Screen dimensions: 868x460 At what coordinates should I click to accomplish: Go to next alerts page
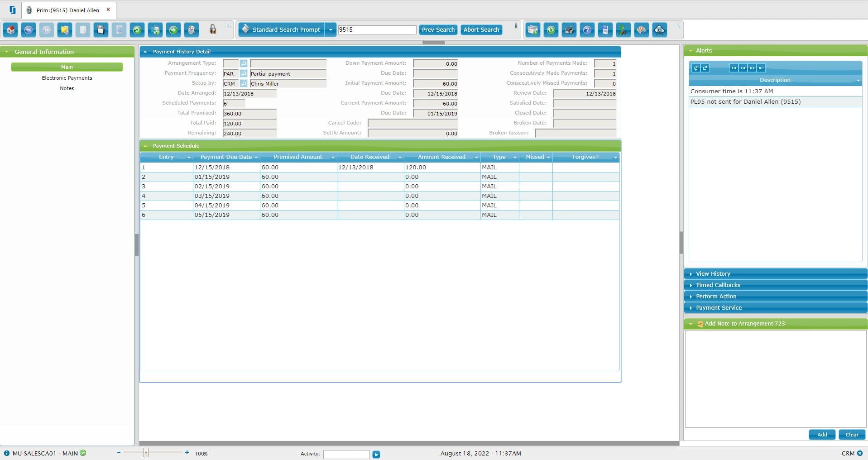(x=752, y=68)
